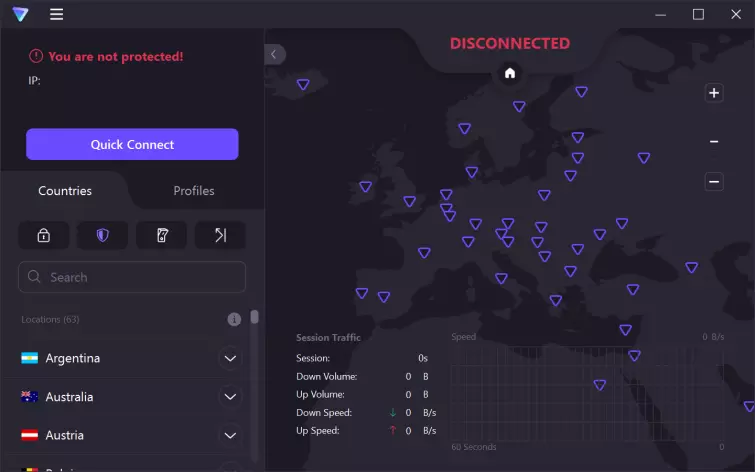755x472 pixels.
Task: Toggle Secure Core padlock button
Action: click(44, 235)
